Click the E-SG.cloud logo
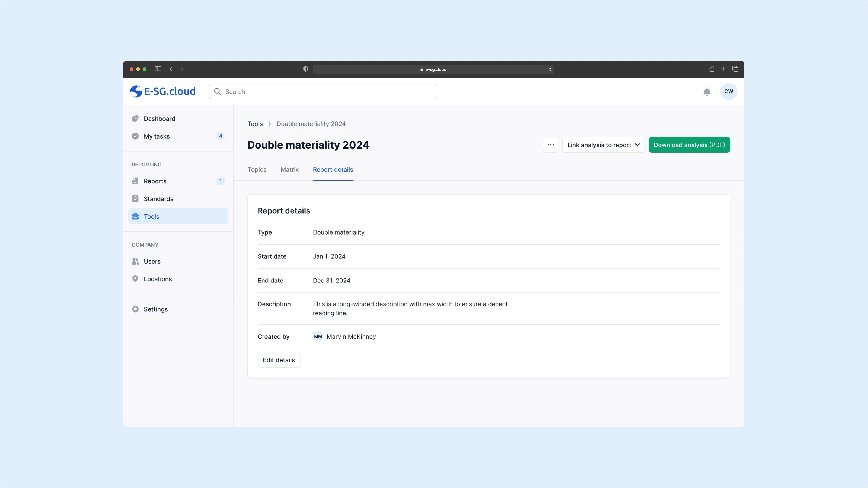Viewport: 868px width, 488px height. pyautogui.click(x=163, y=91)
